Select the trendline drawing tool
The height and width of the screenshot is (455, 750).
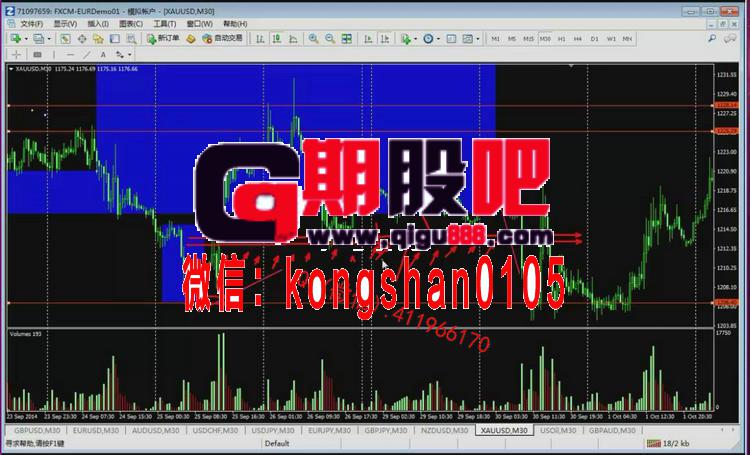pos(87,55)
